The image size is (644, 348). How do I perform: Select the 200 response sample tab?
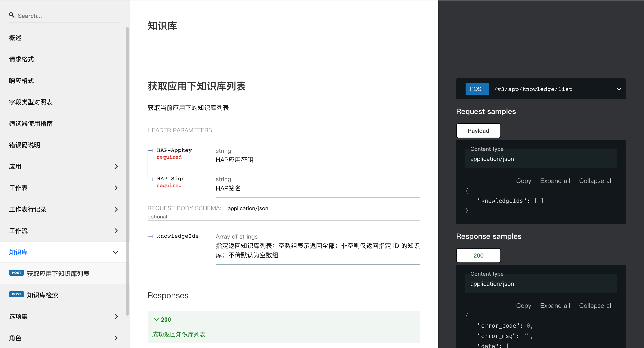click(478, 256)
